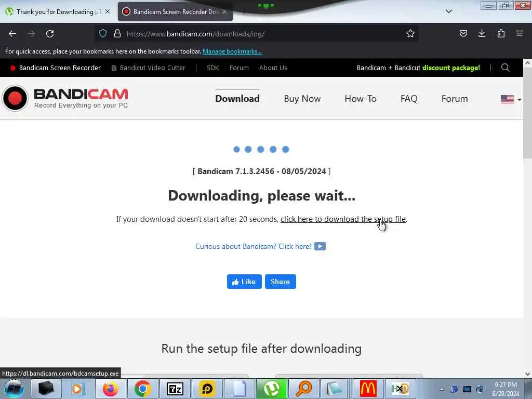
Task: Click Curious about Bandicam link
Action: tap(253, 246)
